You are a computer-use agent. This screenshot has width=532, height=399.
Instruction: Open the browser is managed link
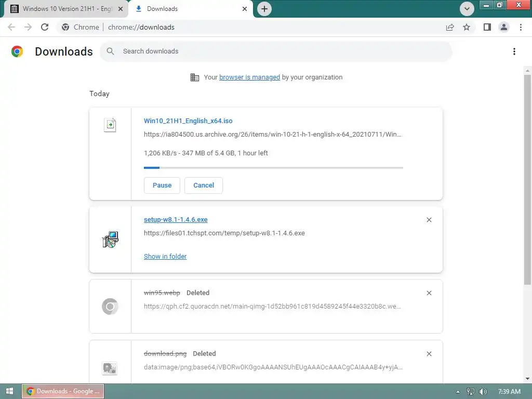pos(249,77)
